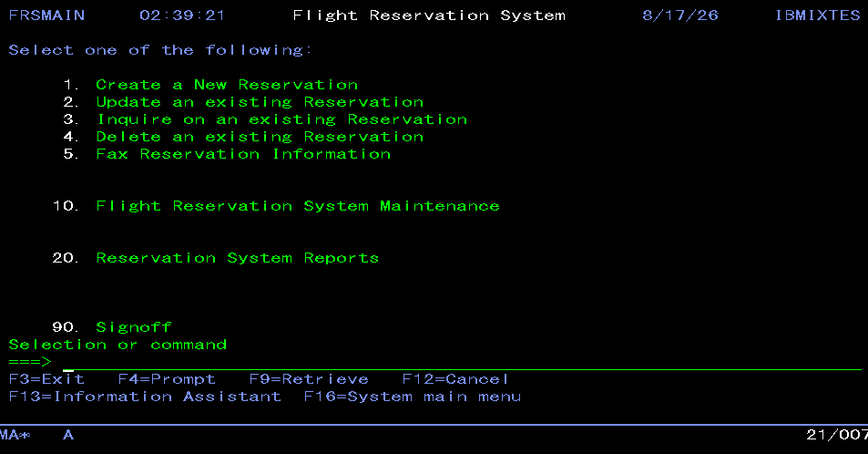Open Flight Reservation System Maintenance

click(298, 206)
